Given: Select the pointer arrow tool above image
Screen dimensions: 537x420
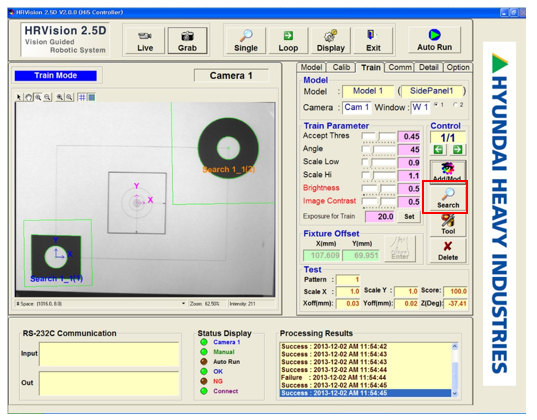Looking at the screenshot, I should tap(19, 98).
